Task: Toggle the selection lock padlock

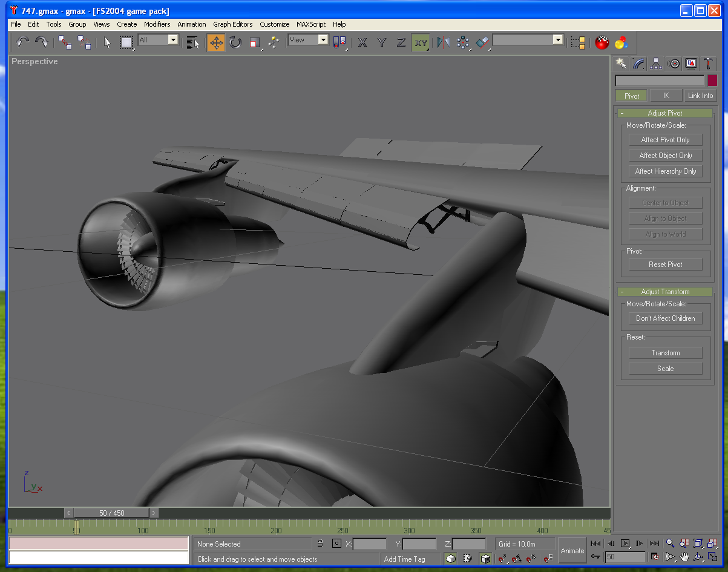Action: coord(320,544)
